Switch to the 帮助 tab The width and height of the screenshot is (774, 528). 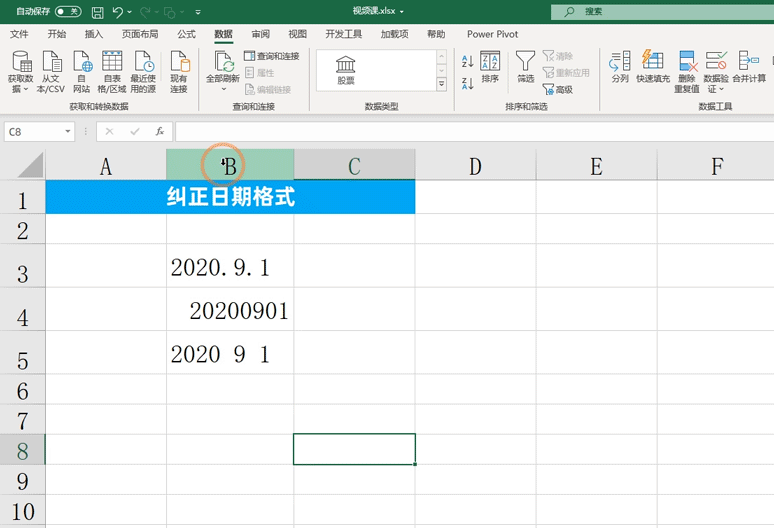pos(436,34)
